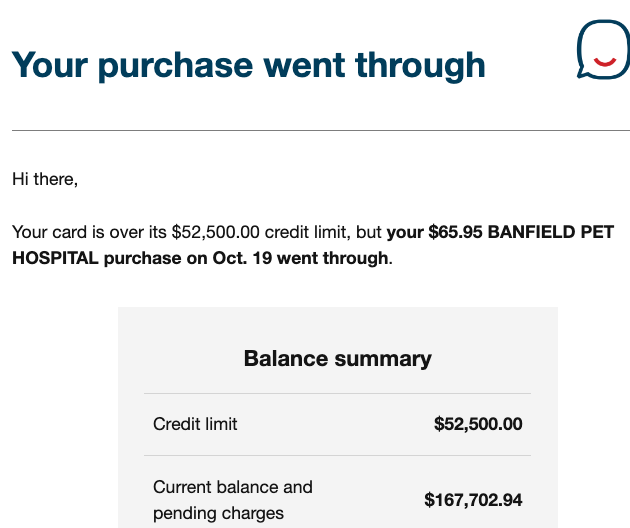Click the divider line under the Credit limit row
The height and width of the screenshot is (528, 630).
(x=337, y=455)
